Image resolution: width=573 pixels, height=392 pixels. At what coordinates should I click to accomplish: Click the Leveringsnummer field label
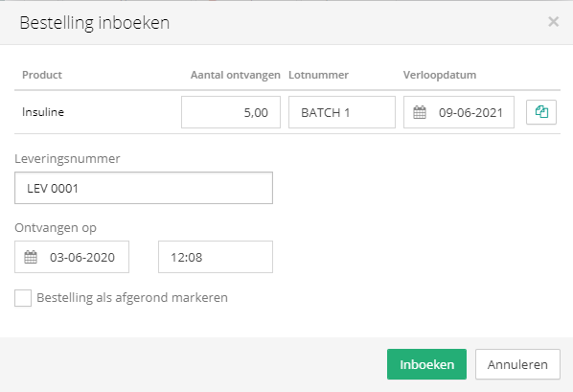(67, 159)
